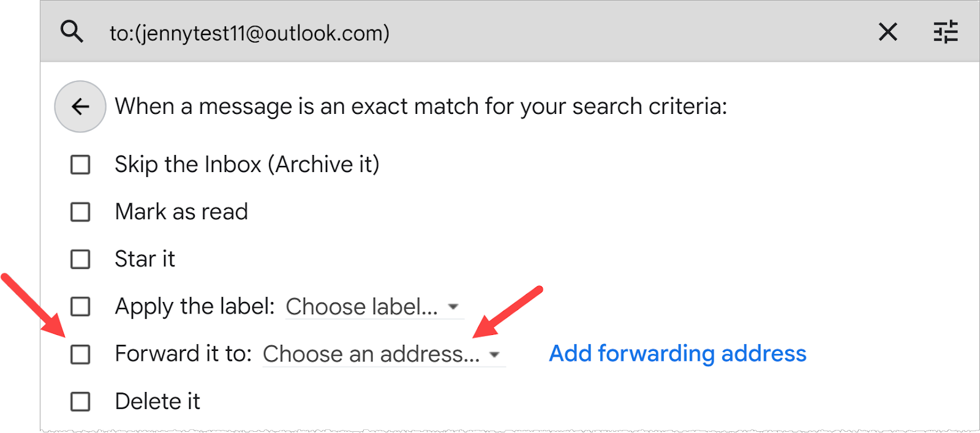The height and width of the screenshot is (433, 980).
Task: Tick the Skip the Inbox checkbox
Action: point(80,165)
